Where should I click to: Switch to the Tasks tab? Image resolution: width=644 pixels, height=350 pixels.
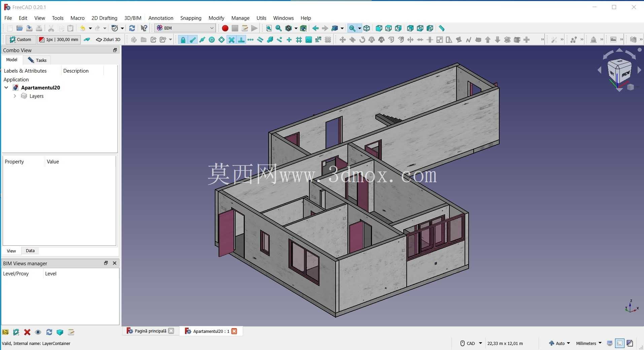click(37, 60)
